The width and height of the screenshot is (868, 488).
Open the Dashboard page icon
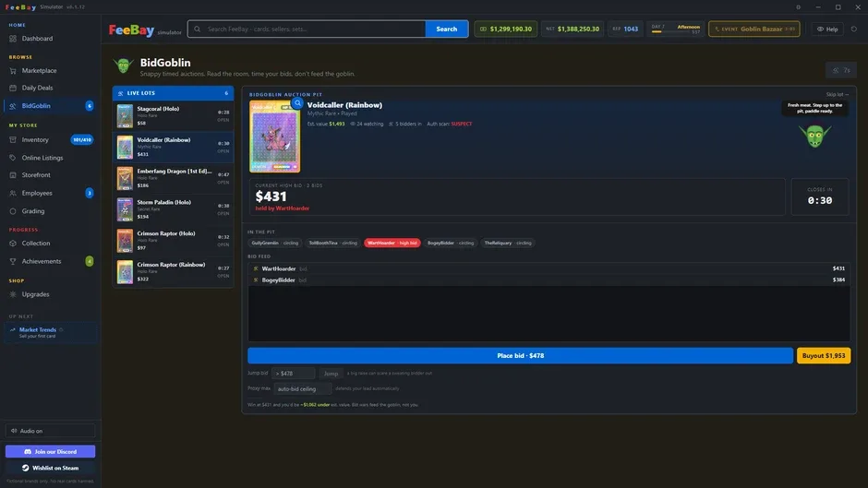click(x=13, y=39)
